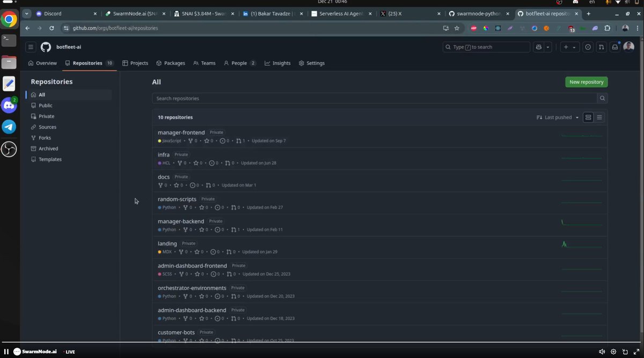Open the customer-bots repository
Viewport: 644px width, 358px height.
click(x=176, y=332)
